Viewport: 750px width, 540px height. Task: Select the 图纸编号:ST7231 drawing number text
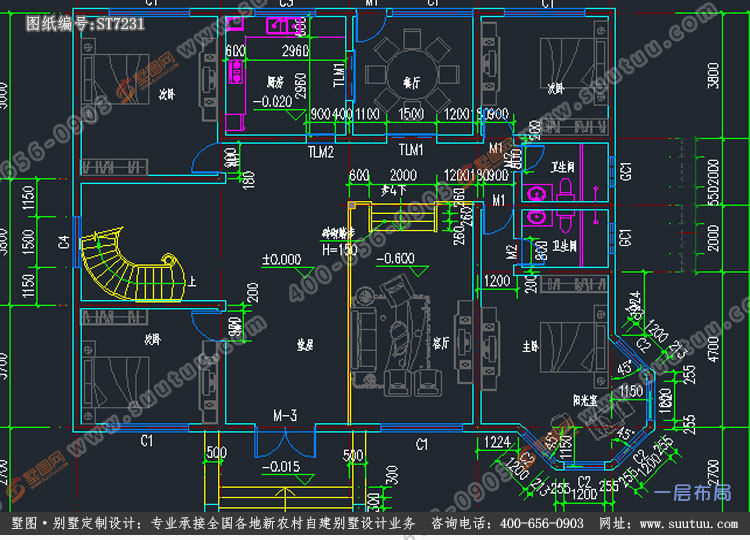(x=85, y=24)
